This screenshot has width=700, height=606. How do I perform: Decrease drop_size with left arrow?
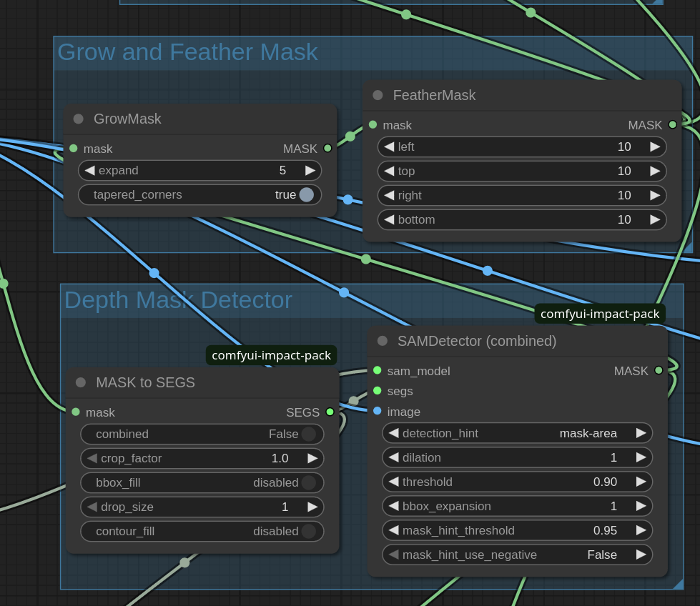click(x=92, y=507)
